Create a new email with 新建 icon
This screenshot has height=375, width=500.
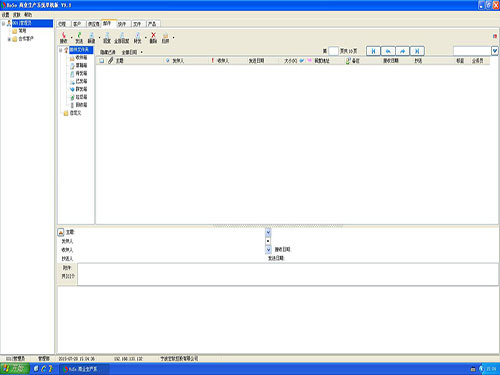(x=91, y=37)
